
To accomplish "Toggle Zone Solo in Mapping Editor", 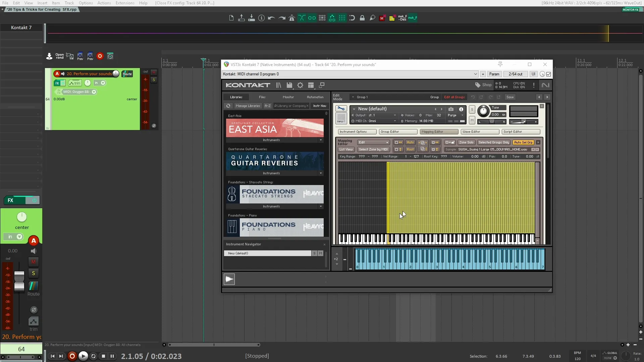I will click(466, 142).
